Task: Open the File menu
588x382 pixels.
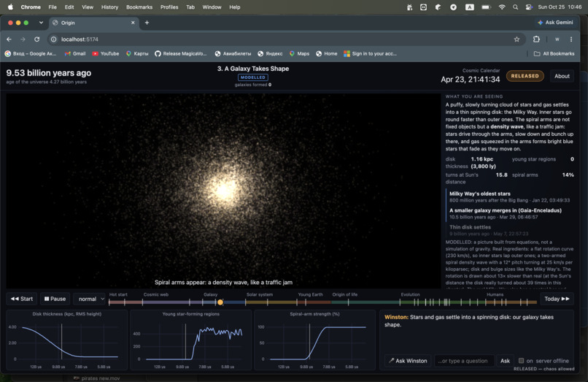Action: 53,7
